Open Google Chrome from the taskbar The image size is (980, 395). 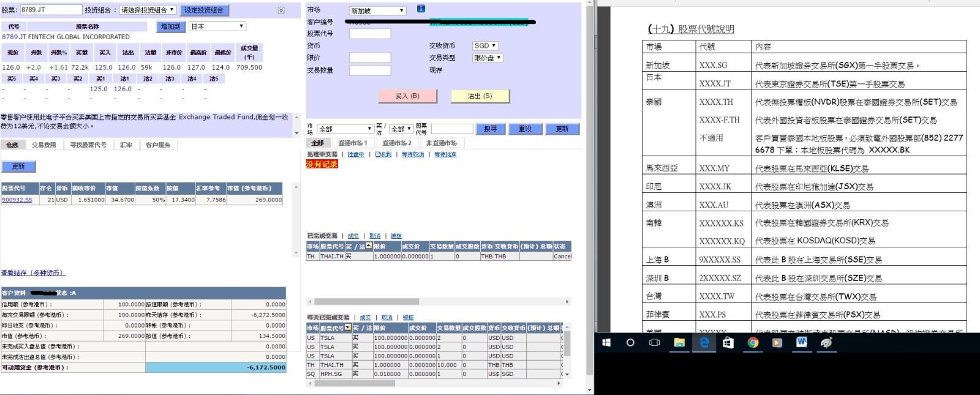(753, 343)
